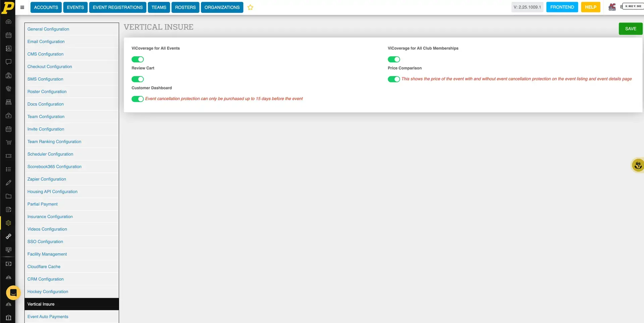Open Invite Configuration
Image resolution: width=644 pixels, height=323 pixels.
(71, 129)
